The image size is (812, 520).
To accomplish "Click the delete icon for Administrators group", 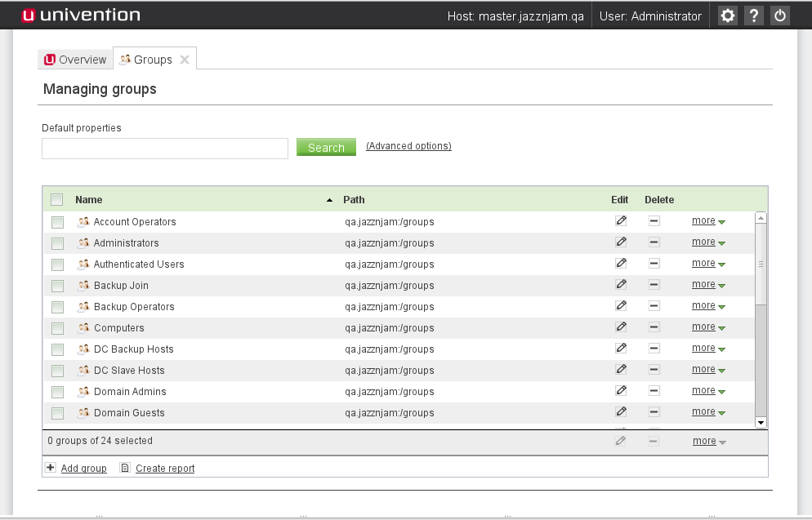I will [654, 242].
